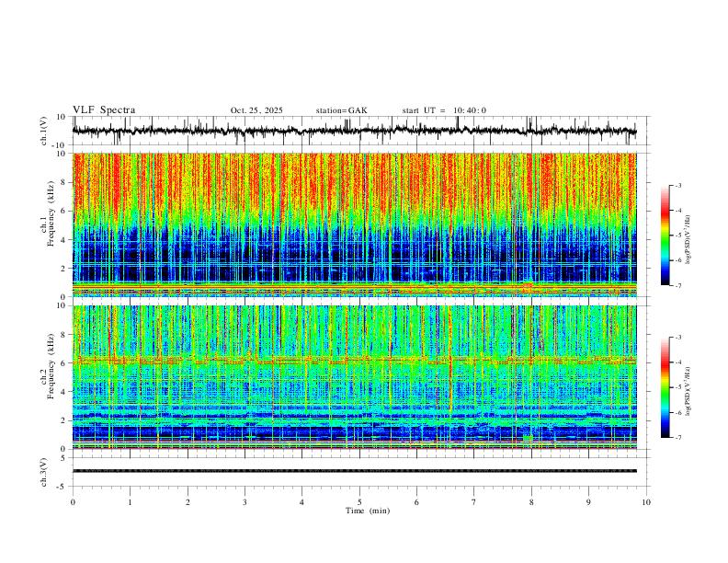Click the ch.1 frequency axis "8" tick label
728x563 pixels.
pyautogui.click(x=63, y=182)
